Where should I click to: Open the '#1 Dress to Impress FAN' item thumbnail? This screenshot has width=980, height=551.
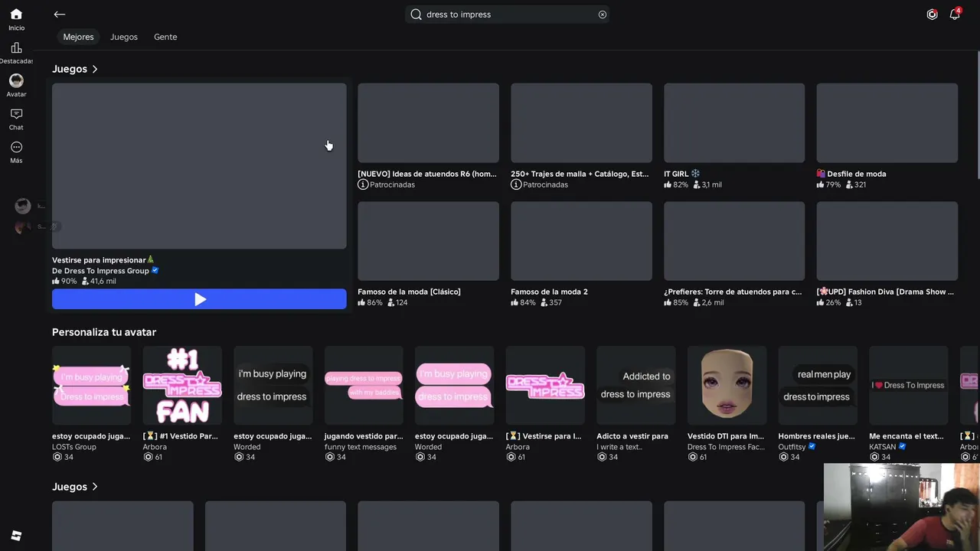(182, 385)
